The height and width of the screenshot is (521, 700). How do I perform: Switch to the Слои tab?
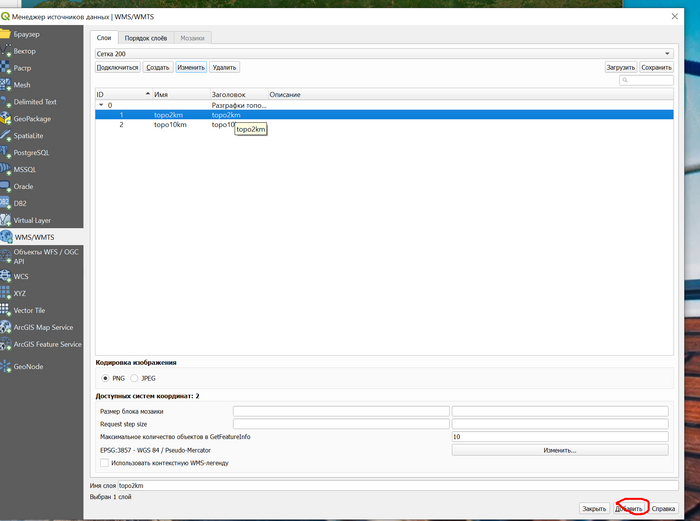click(104, 38)
